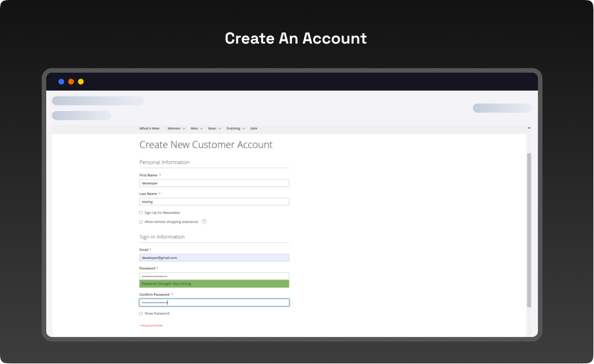Select the Sale menu item
Image resolution: width=594 pixels, height=364 pixels.
[x=254, y=128]
